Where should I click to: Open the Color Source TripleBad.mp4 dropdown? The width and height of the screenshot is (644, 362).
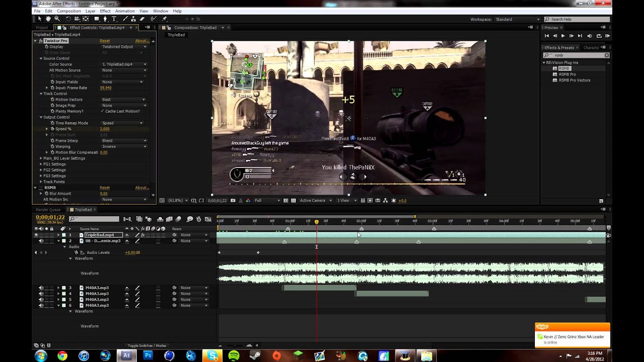[x=124, y=64]
